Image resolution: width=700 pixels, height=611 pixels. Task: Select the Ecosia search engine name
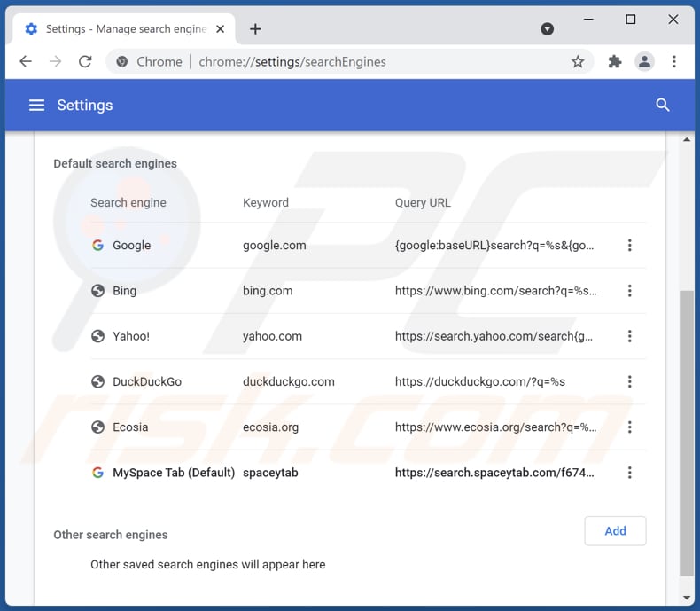(130, 427)
